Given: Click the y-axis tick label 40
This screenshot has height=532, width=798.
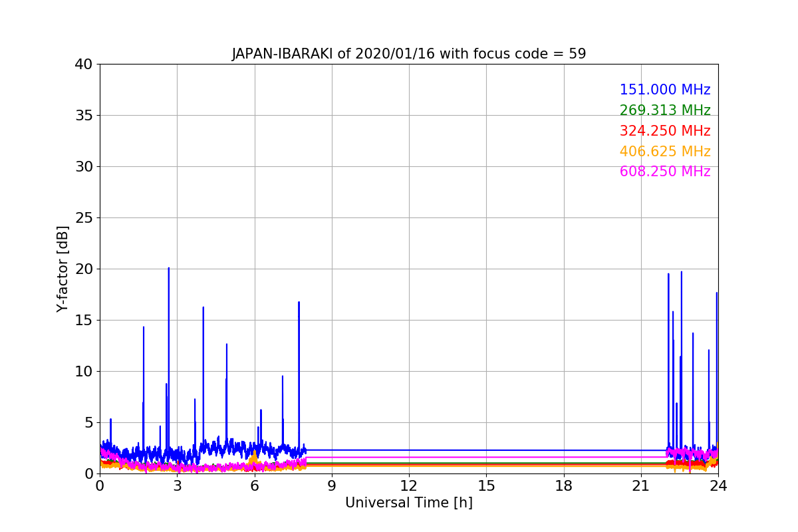Looking at the screenshot, I should 84,65.
